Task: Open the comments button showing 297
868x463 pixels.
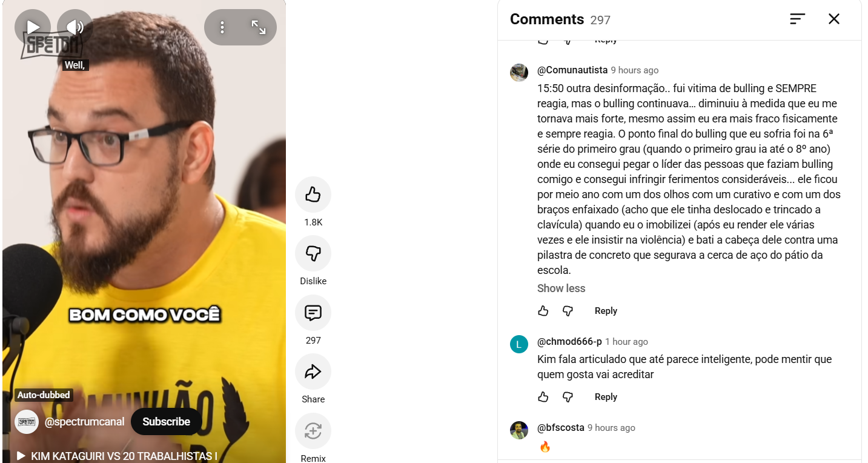Action: point(313,313)
